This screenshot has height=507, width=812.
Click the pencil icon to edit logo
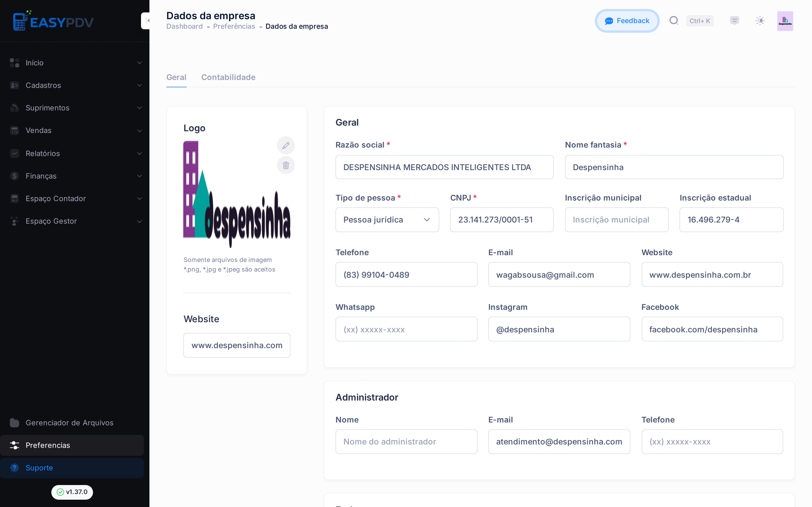tap(286, 146)
